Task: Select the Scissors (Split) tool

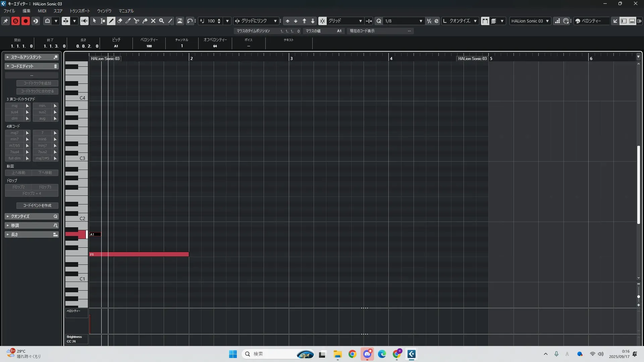Action: pos(137,21)
